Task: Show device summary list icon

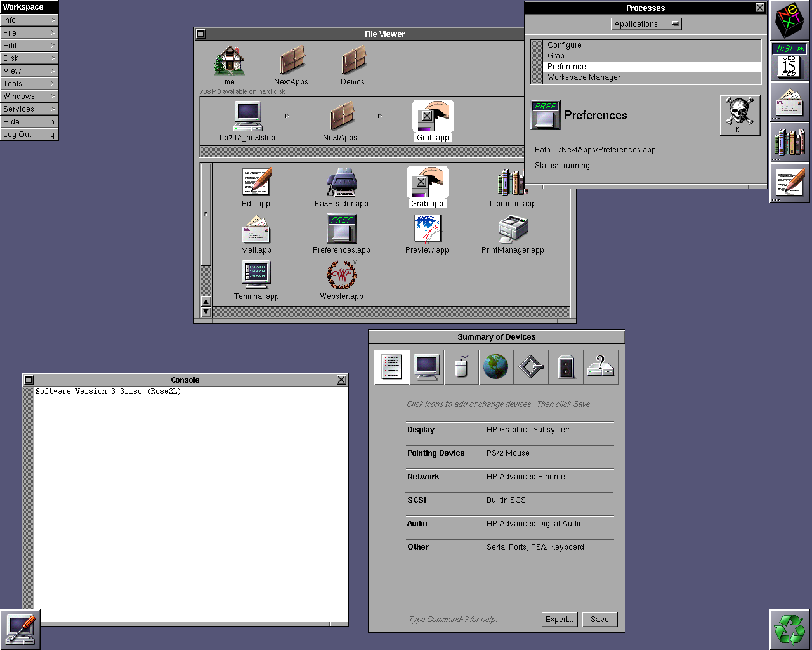Action: pos(391,367)
